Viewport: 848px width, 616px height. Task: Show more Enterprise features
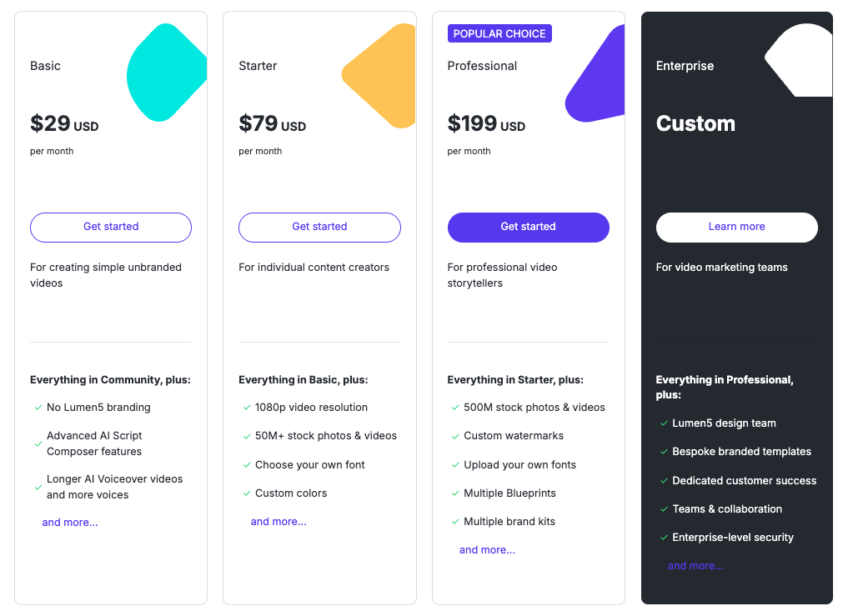tap(695, 566)
